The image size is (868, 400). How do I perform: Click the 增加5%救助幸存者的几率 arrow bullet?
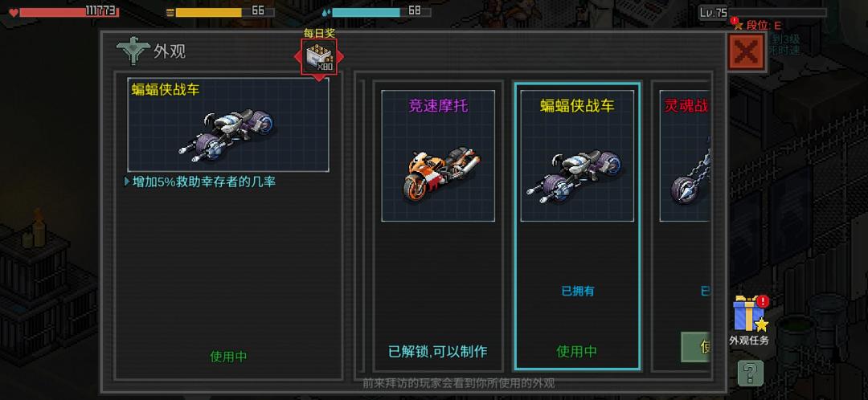pyautogui.click(x=127, y=182)
